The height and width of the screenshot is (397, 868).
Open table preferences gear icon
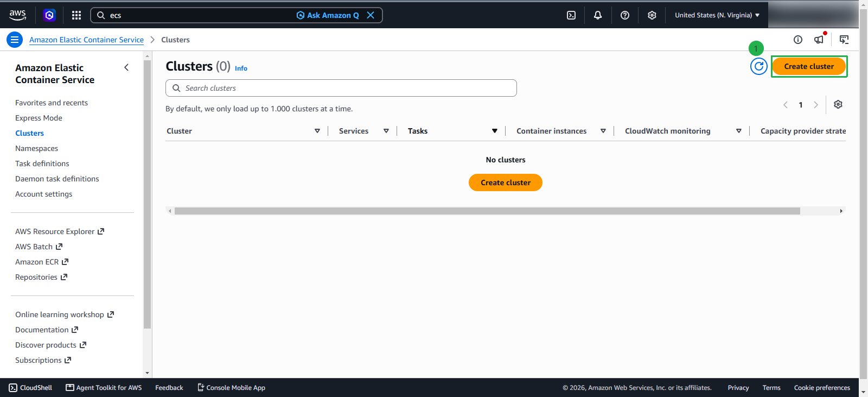tap(838, 104)
